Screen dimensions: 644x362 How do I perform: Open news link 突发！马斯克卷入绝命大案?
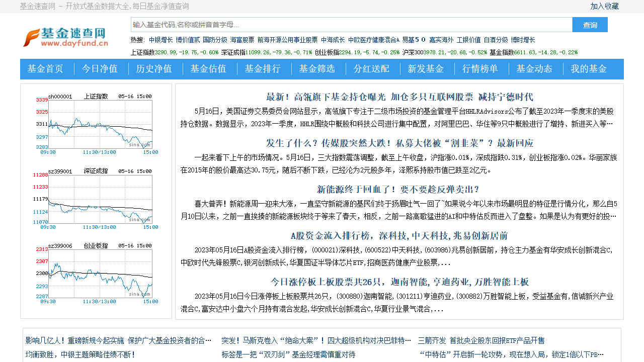pyautogui.click(x=316, y=340)
